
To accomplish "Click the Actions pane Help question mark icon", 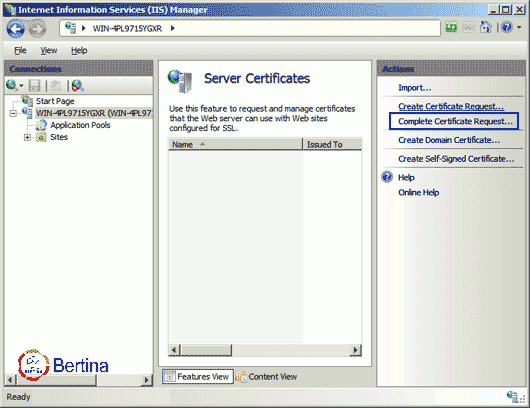I will (387, 177).
